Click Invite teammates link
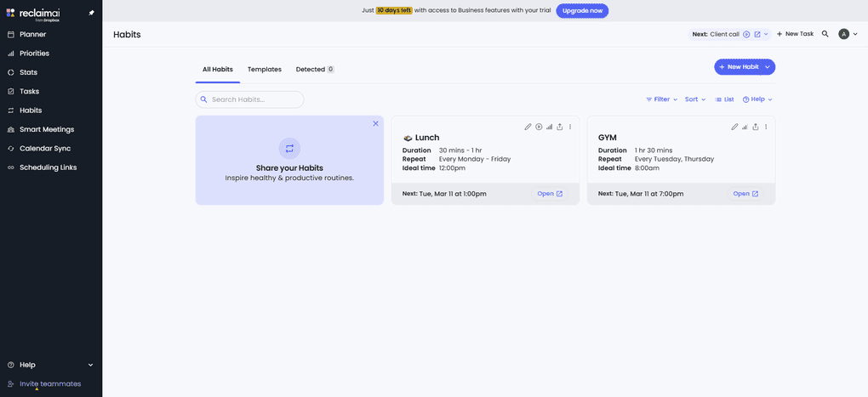Image resolution: width=868 pixels, height=397 pixels. click(50, 383)
